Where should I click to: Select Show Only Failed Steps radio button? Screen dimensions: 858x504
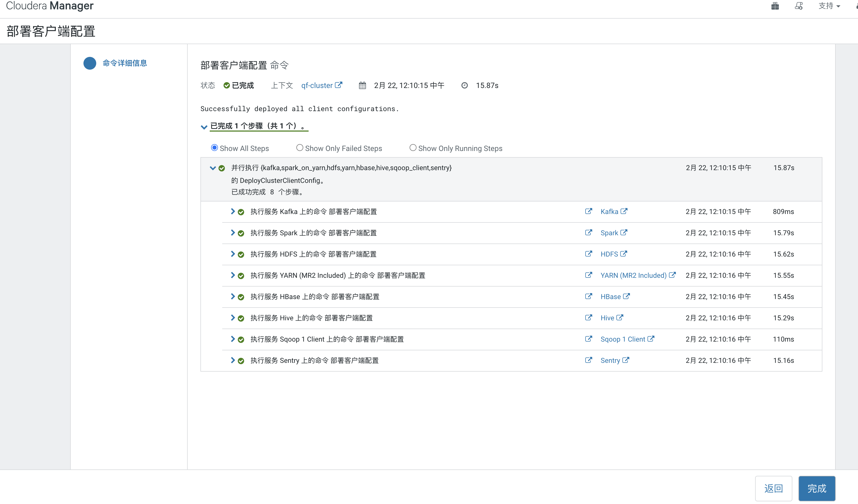tap(300, 148)
